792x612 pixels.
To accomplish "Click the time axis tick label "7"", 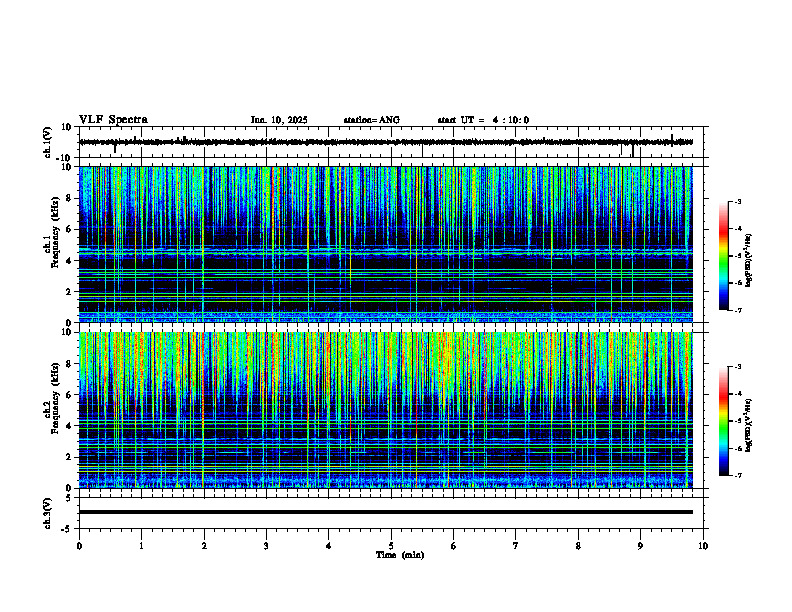I will pos(516,546).
